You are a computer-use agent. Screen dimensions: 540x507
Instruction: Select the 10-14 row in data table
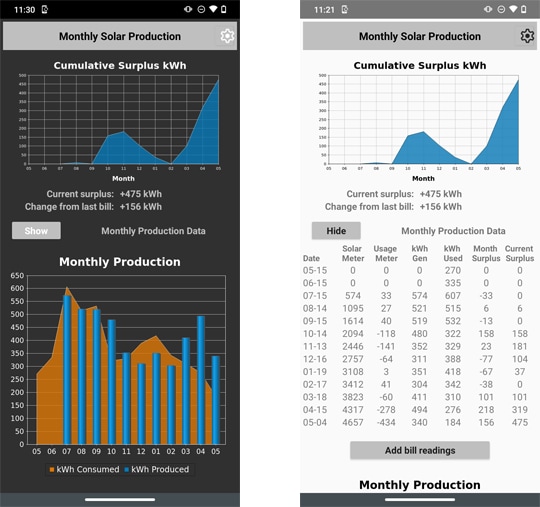418,333
